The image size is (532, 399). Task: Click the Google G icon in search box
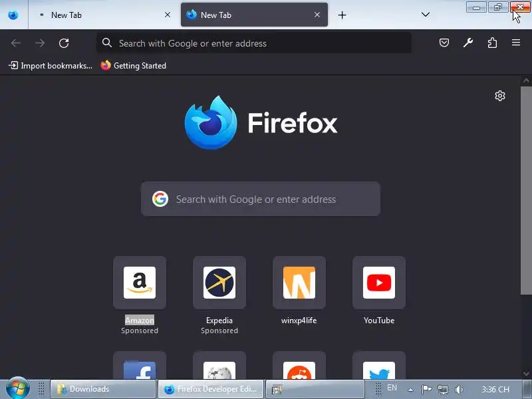pos(160,199)
